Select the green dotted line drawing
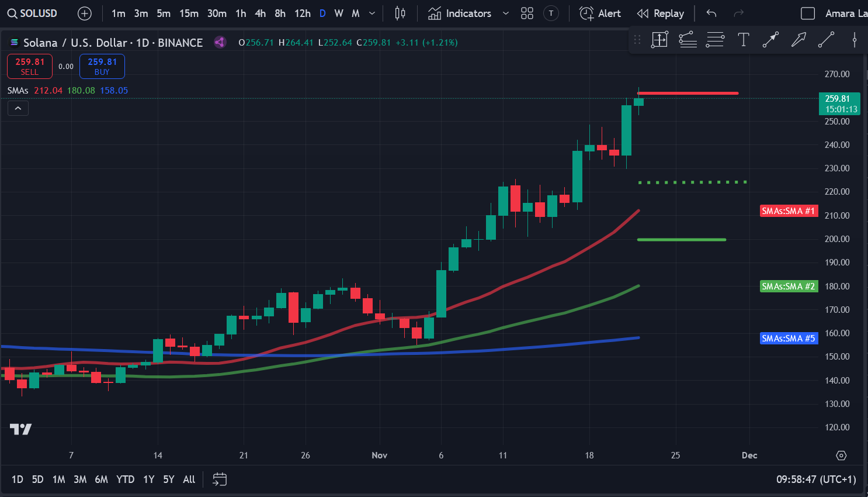Image resolution: width=868 pixels, height=497 pixels. click(x=693, y=182)
